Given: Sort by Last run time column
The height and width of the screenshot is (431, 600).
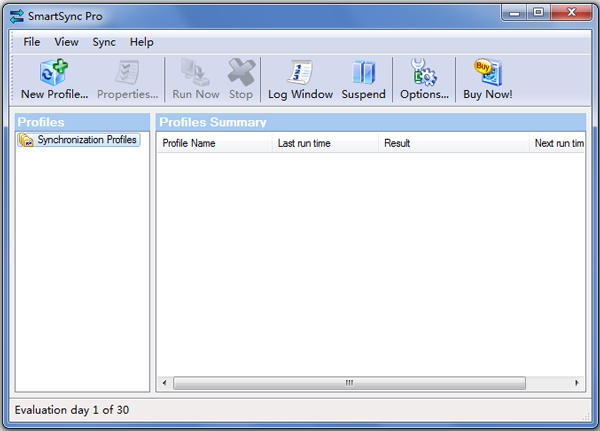Looking at the screenshot, I should pyautogui.click(x=325, y=143).
